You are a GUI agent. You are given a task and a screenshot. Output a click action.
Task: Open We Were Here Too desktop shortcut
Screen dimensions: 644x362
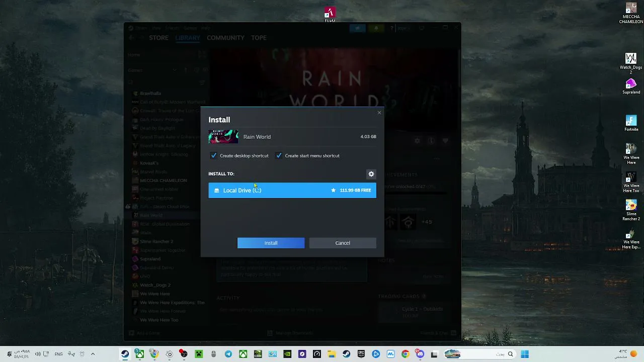coord(631,183)
